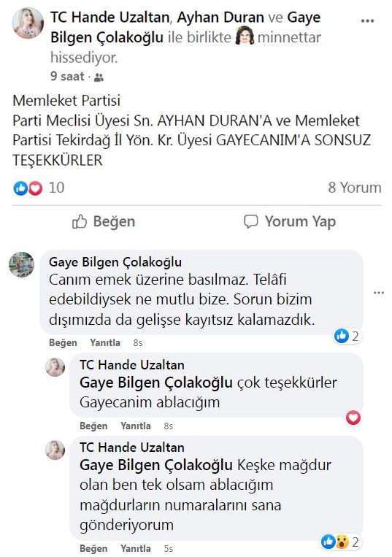Open options menu for Gaye's comment
This screenshot has height=557, width=392.
coord(379,293)
